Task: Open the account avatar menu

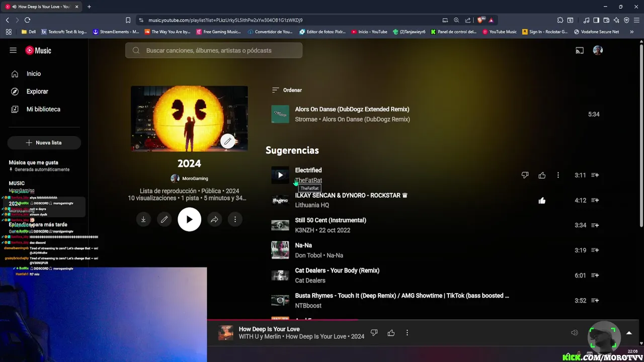Action: click(x=598, y=50)
